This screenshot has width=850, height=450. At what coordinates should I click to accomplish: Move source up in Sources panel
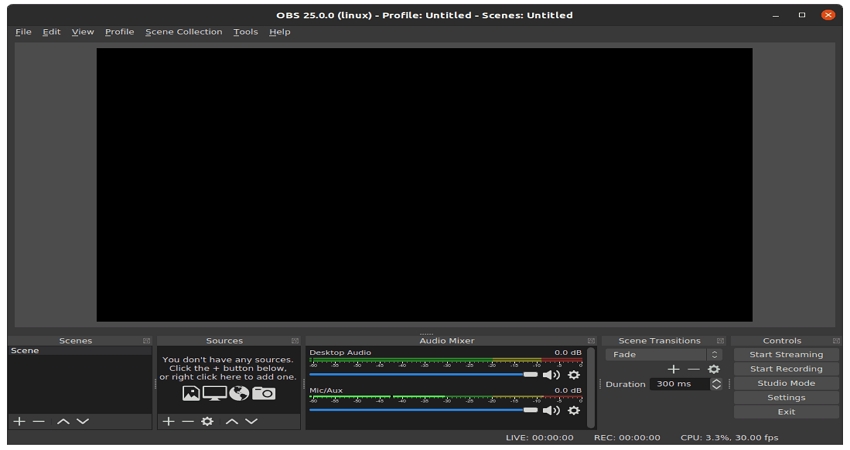click(x=232, y=421)
